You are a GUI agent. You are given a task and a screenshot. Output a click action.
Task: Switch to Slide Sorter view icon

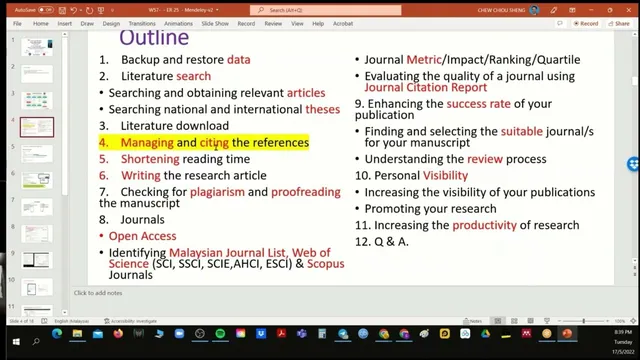[x=514, y=321]
